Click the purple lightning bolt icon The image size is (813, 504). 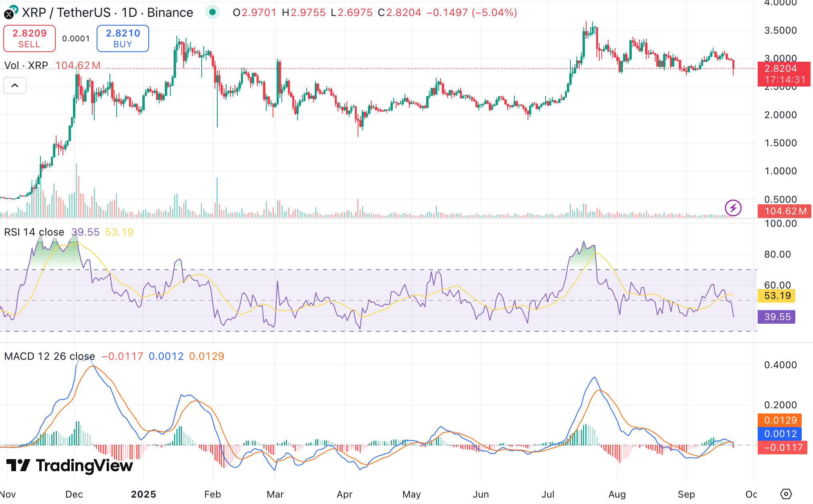point(733,208)
